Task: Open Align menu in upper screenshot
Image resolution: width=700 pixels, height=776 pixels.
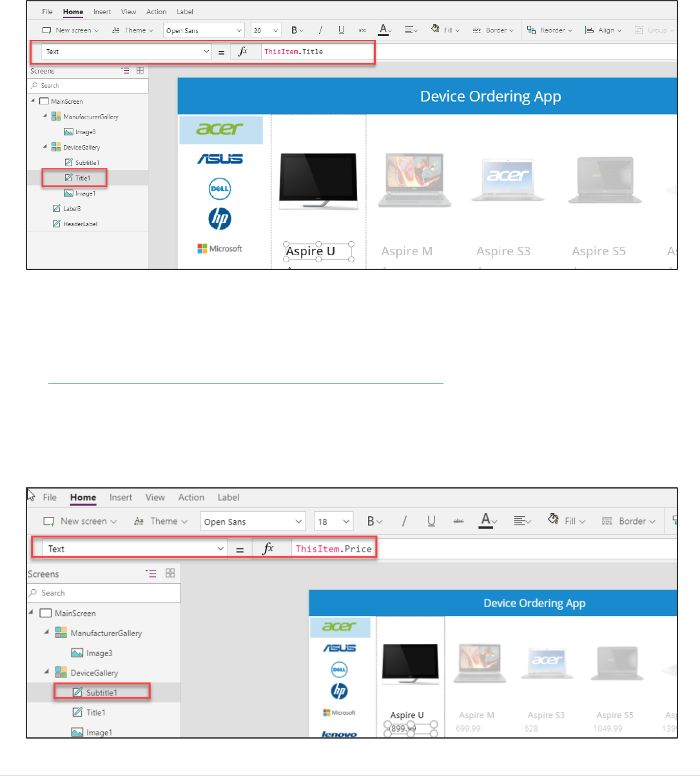Action: click(x=603, y=30)
